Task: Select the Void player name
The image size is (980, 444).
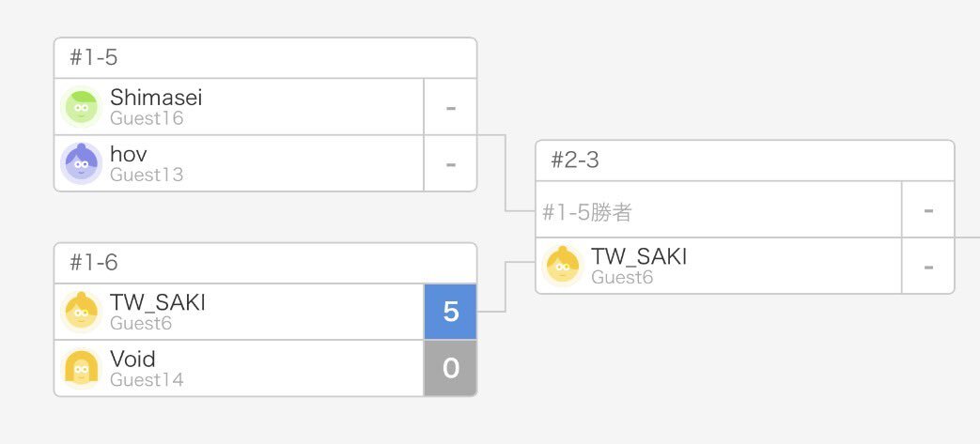Action: click(x=132, y=359)
